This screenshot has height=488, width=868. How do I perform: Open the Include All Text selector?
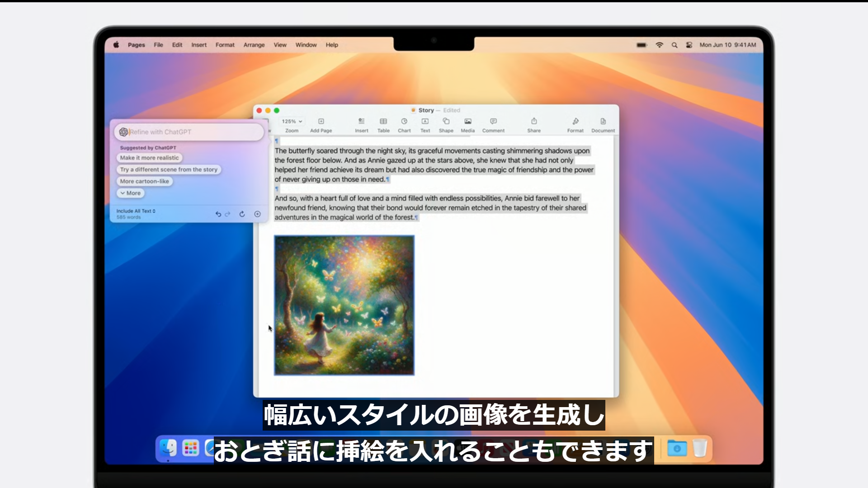tap(136, 211)
